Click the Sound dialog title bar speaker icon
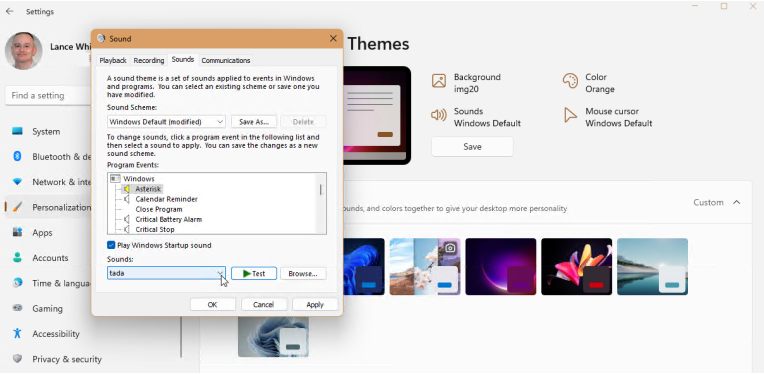Viewport: 764px width, 374px height. click(x=101, y=38)
